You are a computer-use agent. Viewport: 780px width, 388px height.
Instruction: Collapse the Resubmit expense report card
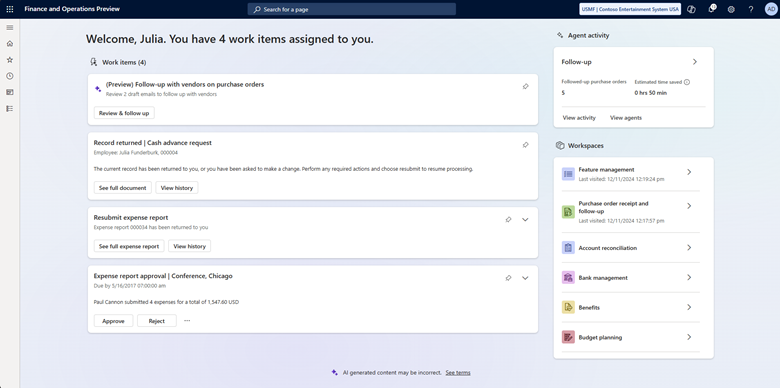point(525,219)
